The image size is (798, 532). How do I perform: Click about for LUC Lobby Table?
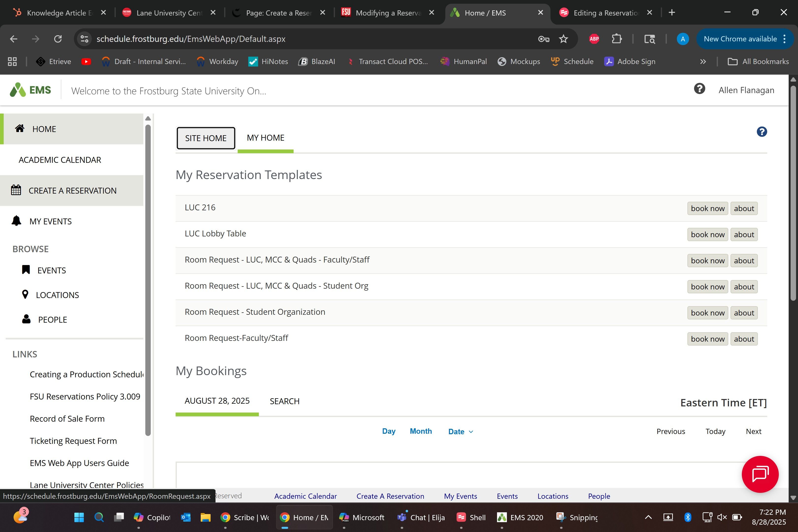point(744,234)
